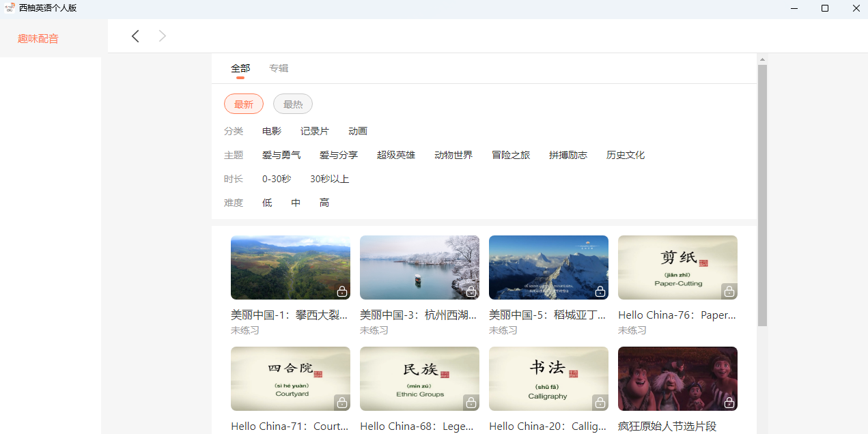This screenshot has height=434, width=868.
Task: Switch to the 专辑 tab
Action: point(279,68)
